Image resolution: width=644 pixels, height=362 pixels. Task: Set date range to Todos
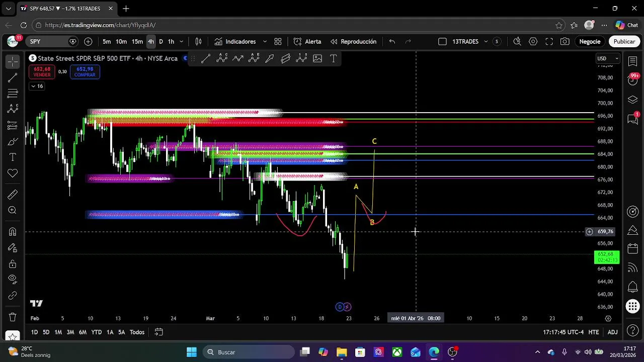pyautogui.click(x=137, y=332)
